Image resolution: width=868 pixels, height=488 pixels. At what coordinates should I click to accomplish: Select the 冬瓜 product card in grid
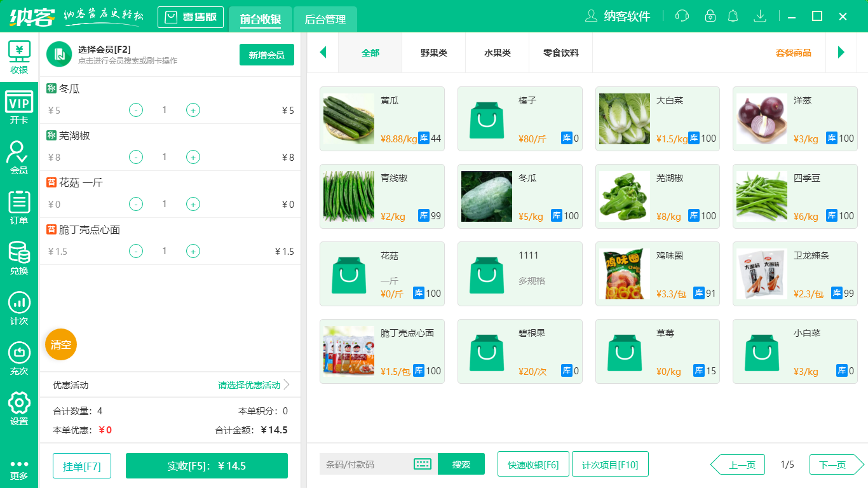click(520, 196)
